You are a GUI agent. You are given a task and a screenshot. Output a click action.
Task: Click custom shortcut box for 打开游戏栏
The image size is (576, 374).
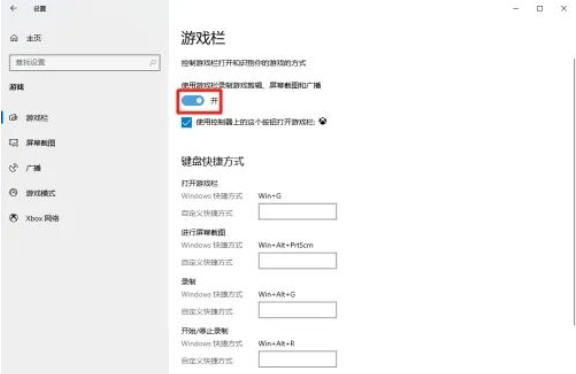(x=297, y=212)
